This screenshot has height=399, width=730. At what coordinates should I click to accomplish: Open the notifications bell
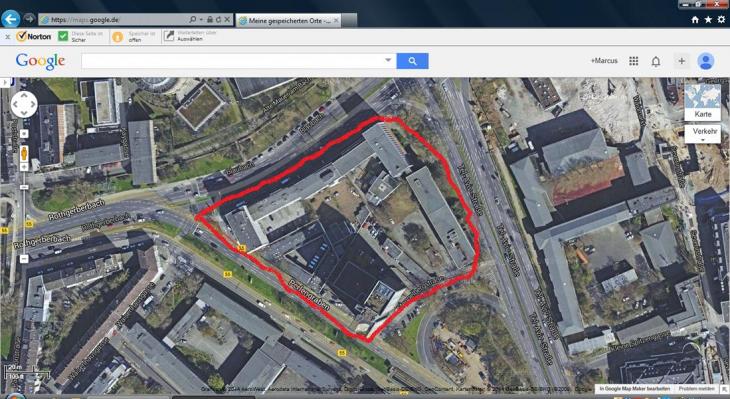point(656,61)
